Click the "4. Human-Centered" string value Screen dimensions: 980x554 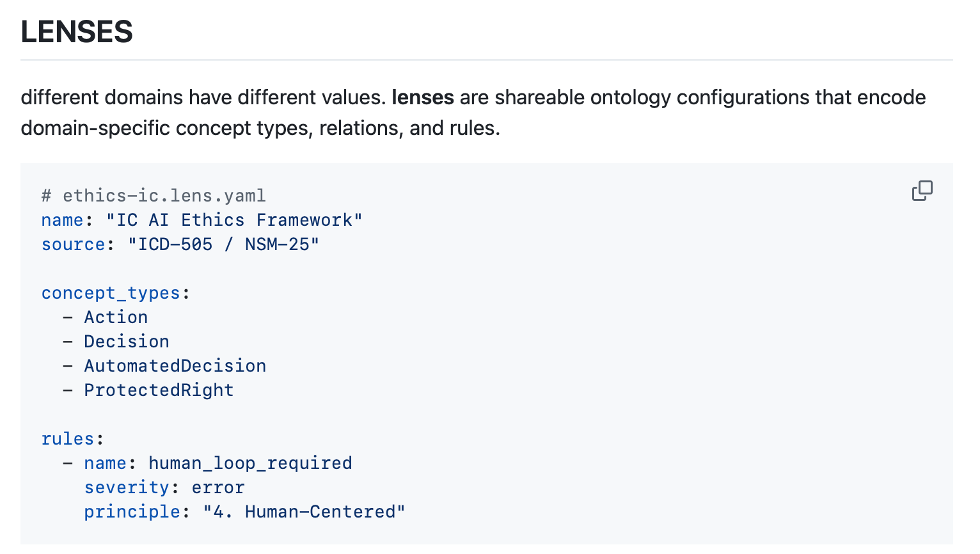pos(304,512)
